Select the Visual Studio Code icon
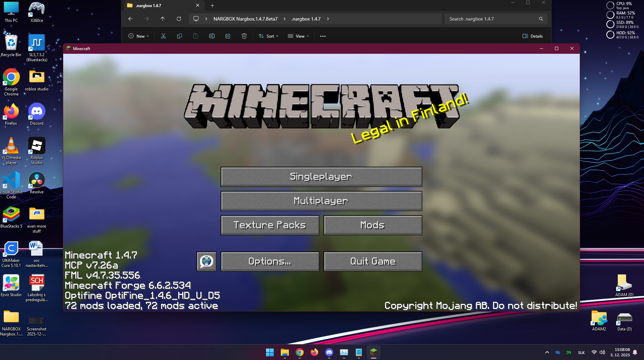This screenshot has width=644, height=360. point(11,185)
